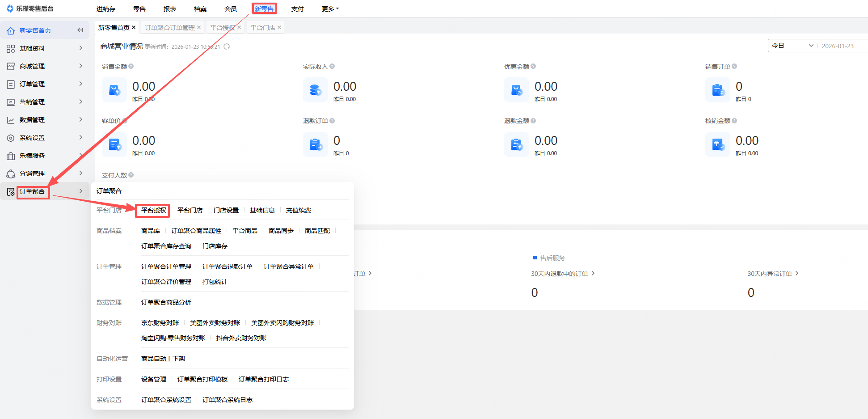Click the 数据管理 chart icon

pos(11,120)
